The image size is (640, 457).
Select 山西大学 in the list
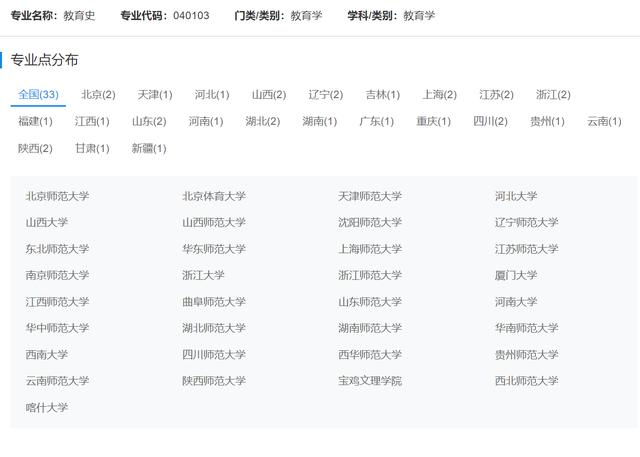47,222
